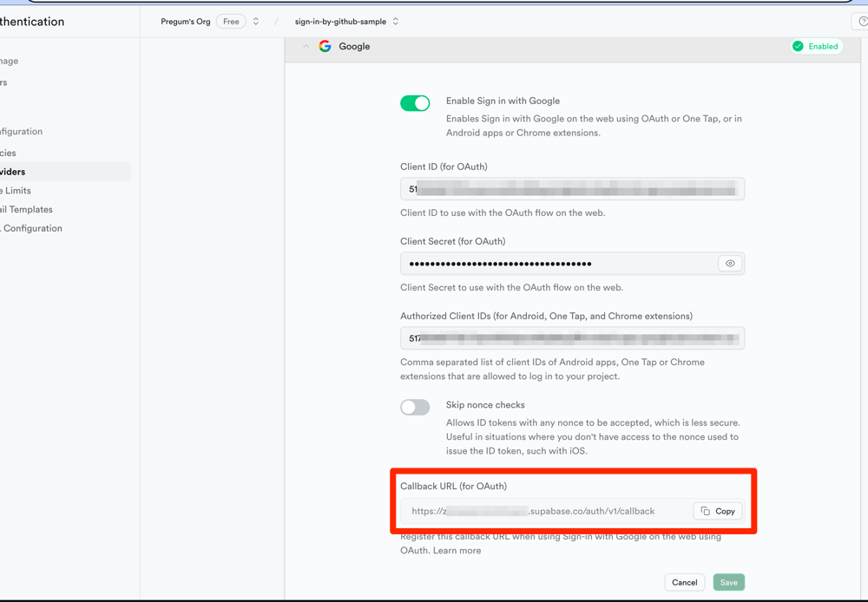Save the Google provider settings
Image resolution: width=868 pixels, height=602 pixels.
tap(728, 582)
